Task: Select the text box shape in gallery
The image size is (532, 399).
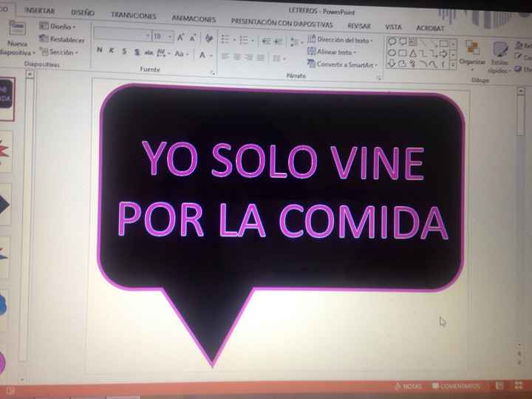Action: click(x=412, y=42)
